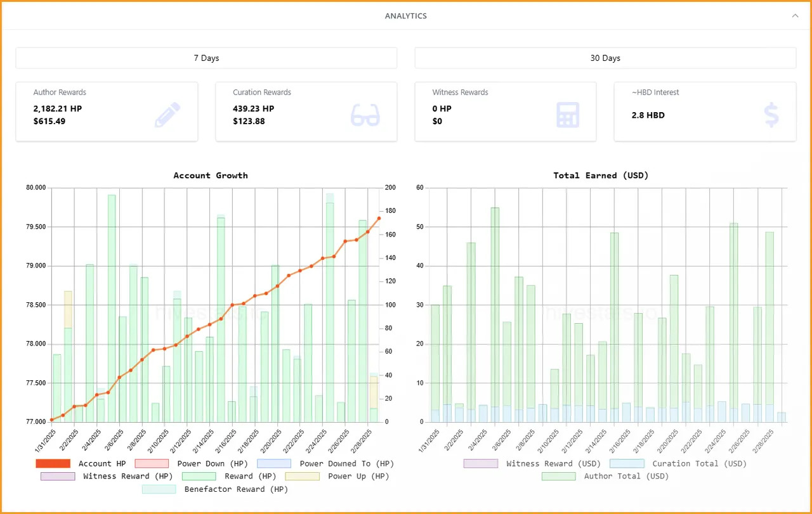The width and height of the screenshot is (812, 514).
Task: Click the "50" axis label on Total Earned chart
Action: pyautogui.click(x=419, y=227)
